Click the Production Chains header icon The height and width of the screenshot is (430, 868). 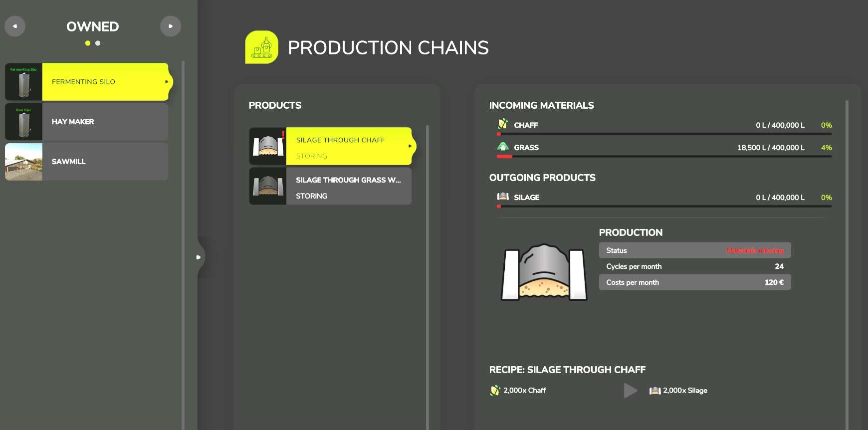pos(261,47)
